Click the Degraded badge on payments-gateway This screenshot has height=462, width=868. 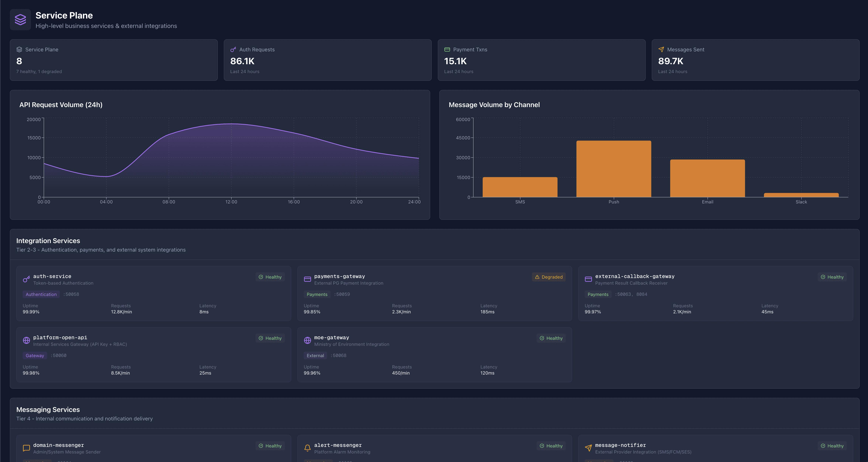point(549,277)
